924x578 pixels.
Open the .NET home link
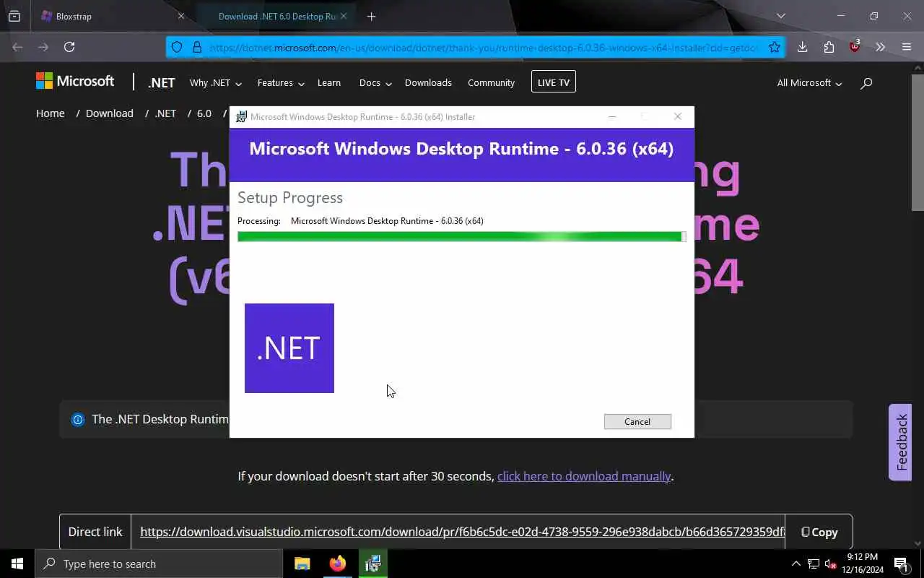[161, 82]
